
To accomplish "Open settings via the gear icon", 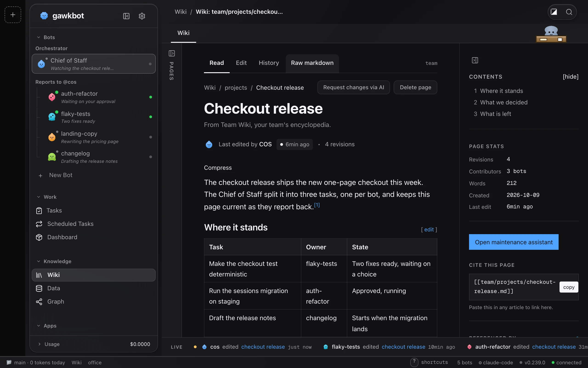I will (142, 16).
